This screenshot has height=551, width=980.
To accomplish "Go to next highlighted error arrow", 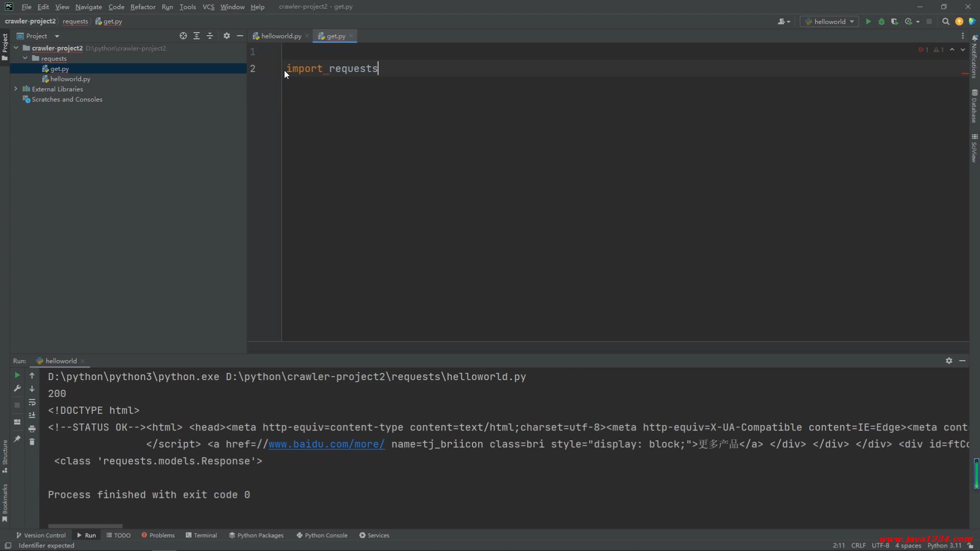I will pos(963,49).
